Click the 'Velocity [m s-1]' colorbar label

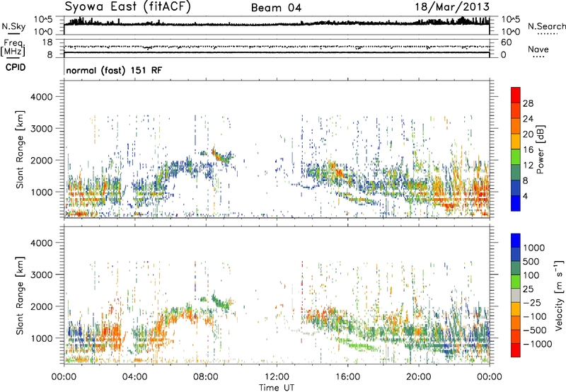(559, 295)
